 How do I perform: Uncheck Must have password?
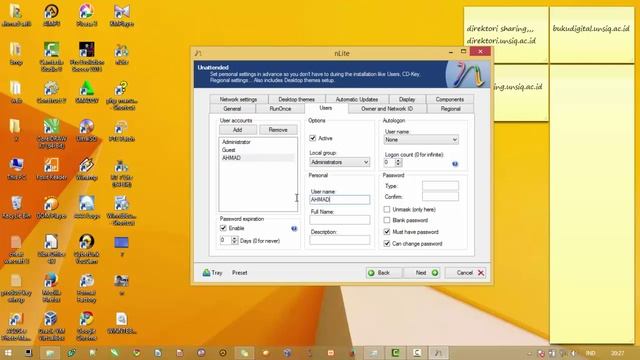coord(387,232)
